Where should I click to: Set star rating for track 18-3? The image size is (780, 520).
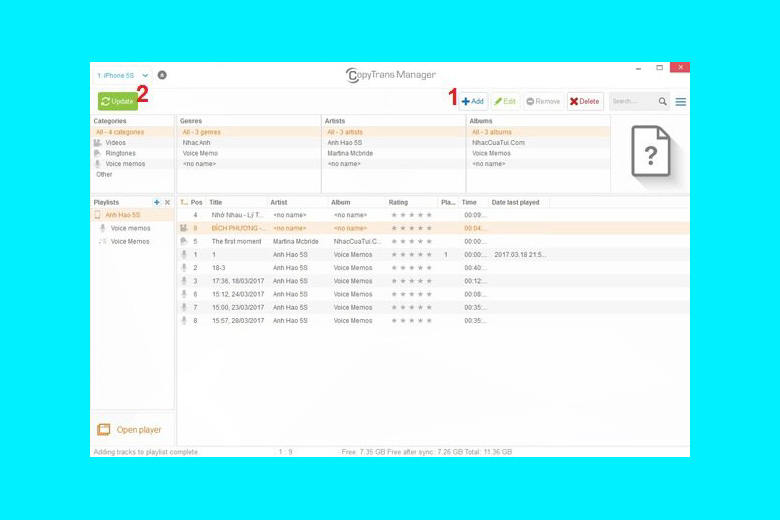(411, 268)
